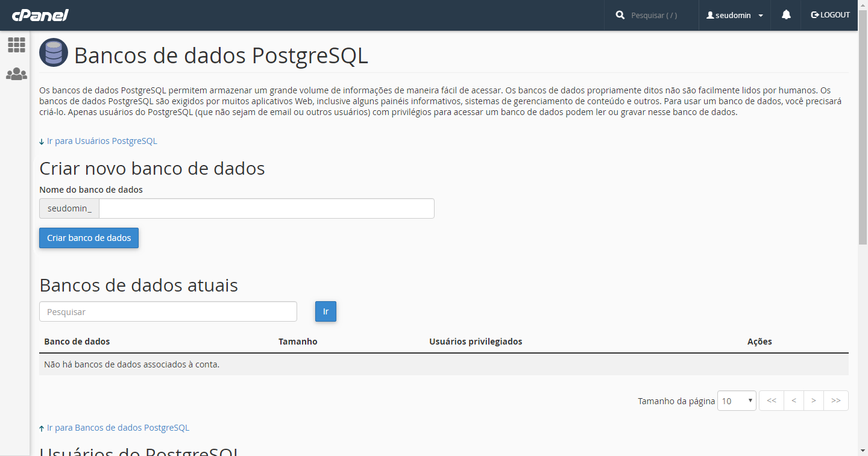This screenshot has height=456, width=868.
Task: Click the search magnifier icon
Action: tap(620, 15)
